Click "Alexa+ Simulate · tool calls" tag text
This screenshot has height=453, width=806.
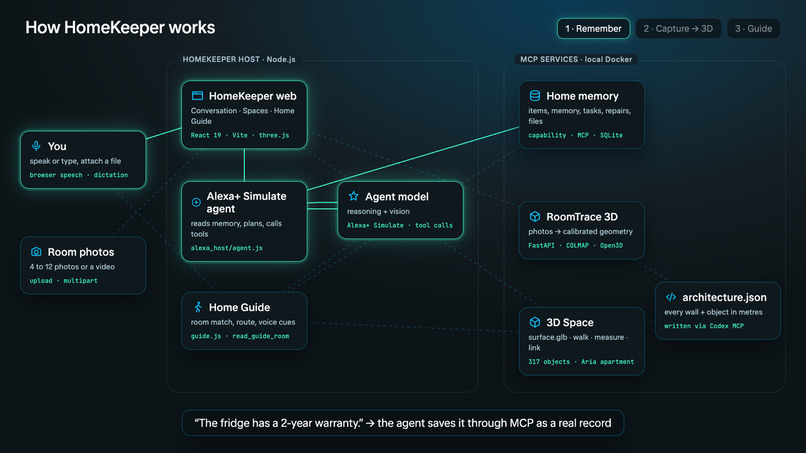coord(400,225)
